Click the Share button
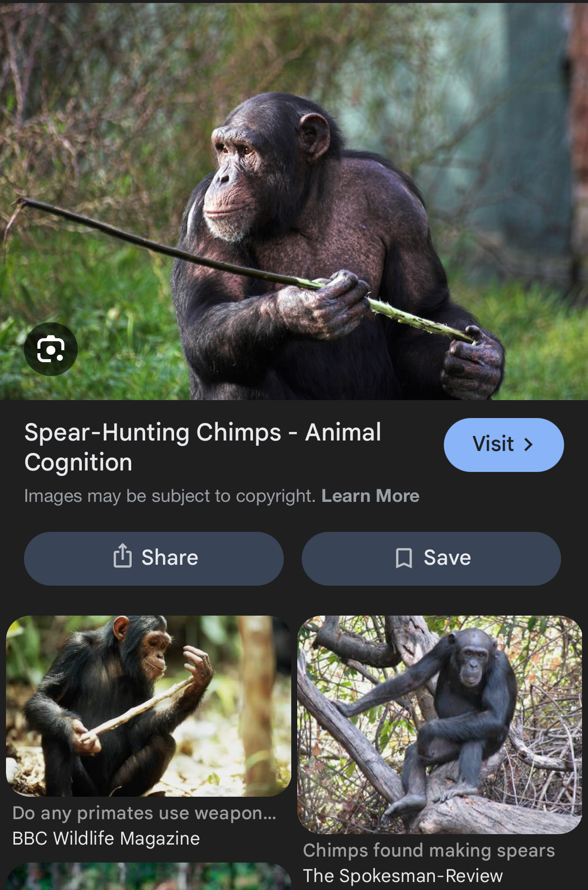 point(154,558)
